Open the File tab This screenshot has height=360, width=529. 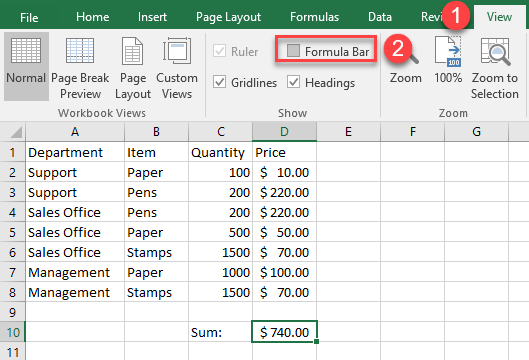pyautogui.click(x=29, y=17)
